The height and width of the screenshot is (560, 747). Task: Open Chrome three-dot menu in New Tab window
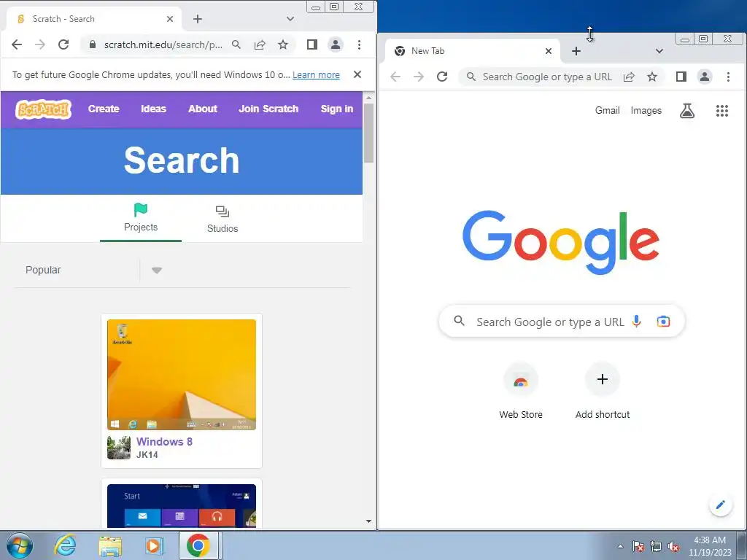(728, 77)
